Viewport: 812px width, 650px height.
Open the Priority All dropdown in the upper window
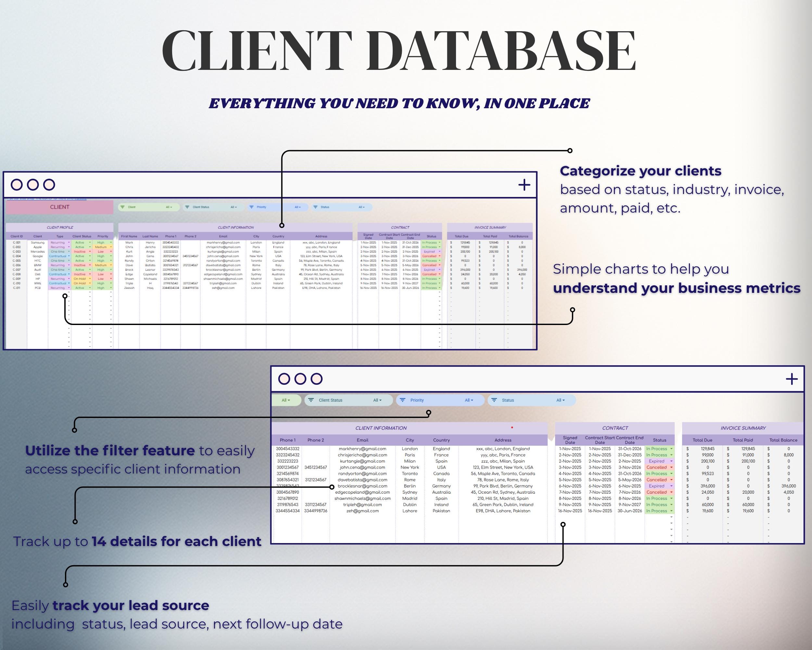coord(298,207)
